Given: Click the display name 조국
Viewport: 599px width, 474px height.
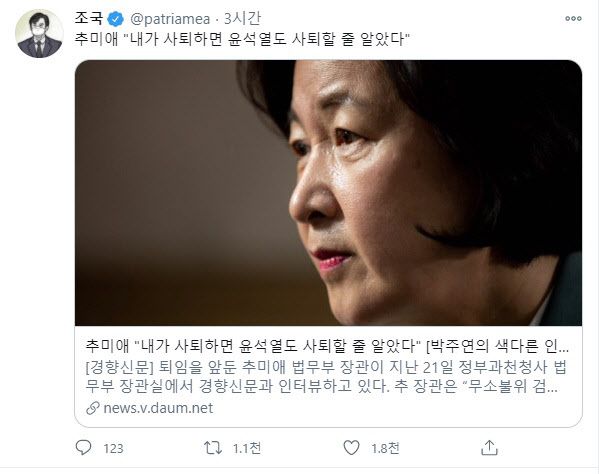Looking at the screenshot, I should pyautogui.click(x=89, y=18).
